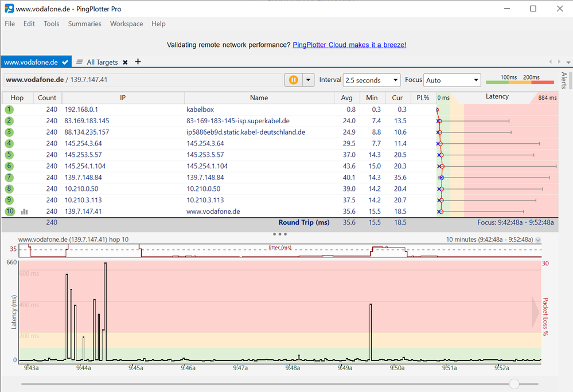Image resolution: width=573 pixels, height=392 pixels.
Task: Click the latency color scale legend
Action: click(x=520, y=80)
